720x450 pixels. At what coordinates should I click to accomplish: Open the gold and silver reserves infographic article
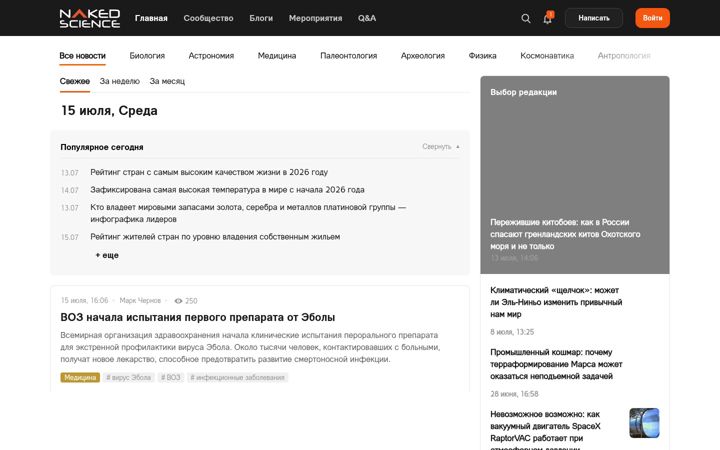(x=248, y=213)
